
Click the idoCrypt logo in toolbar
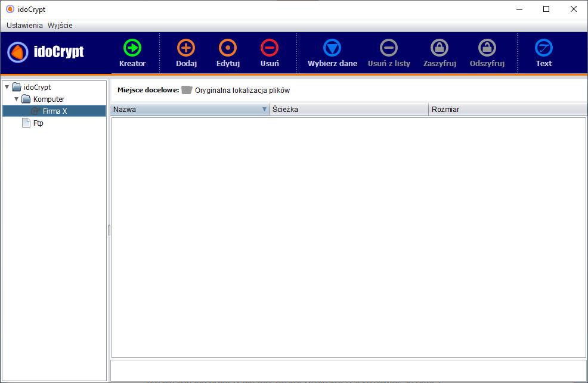(46, 52)
